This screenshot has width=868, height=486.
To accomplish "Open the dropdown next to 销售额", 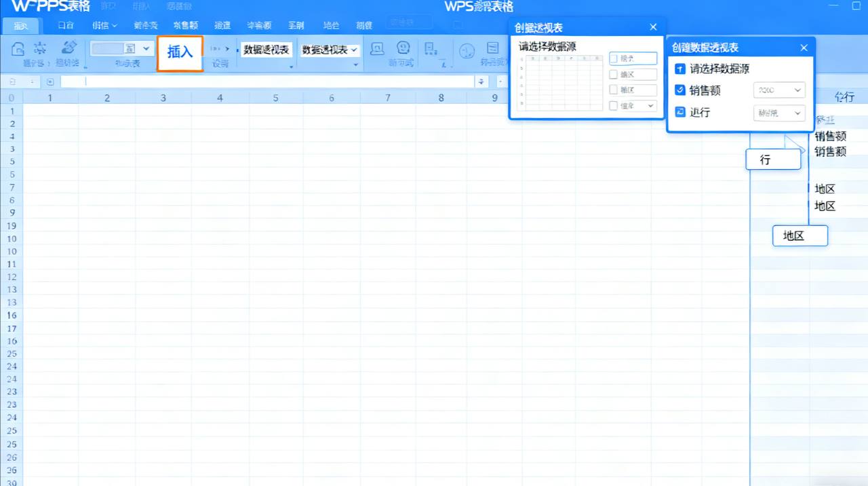I will (779, 90).
